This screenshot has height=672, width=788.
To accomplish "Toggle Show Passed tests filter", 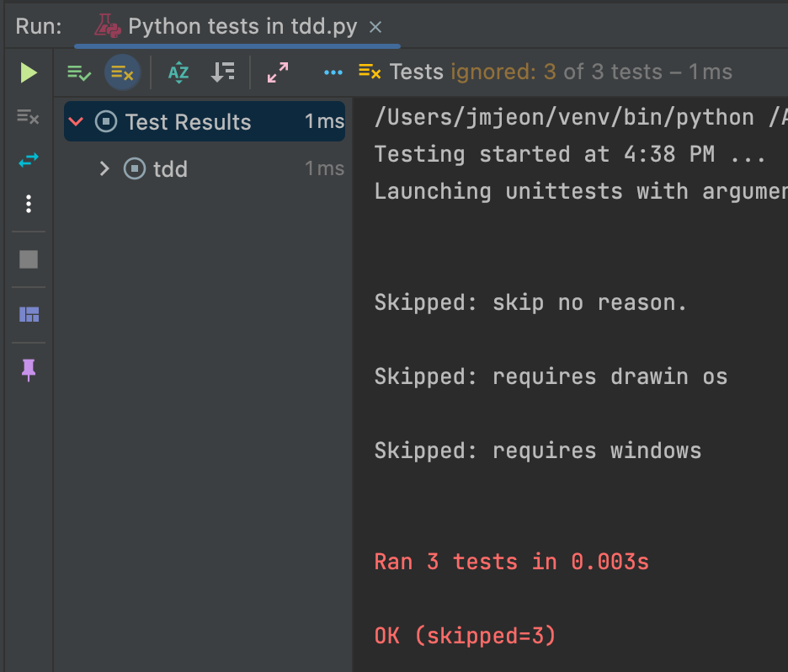I will tap(79, 73).
